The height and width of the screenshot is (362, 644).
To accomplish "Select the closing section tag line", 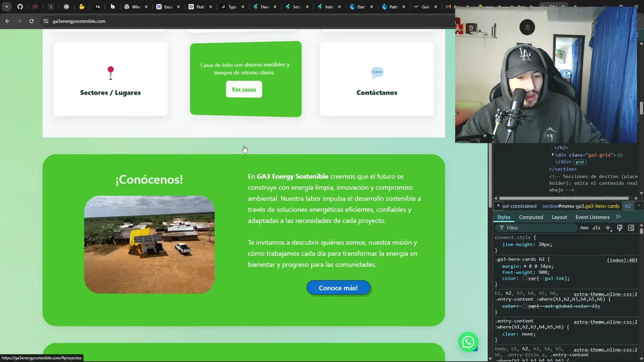I will click(x=563, y=169).
